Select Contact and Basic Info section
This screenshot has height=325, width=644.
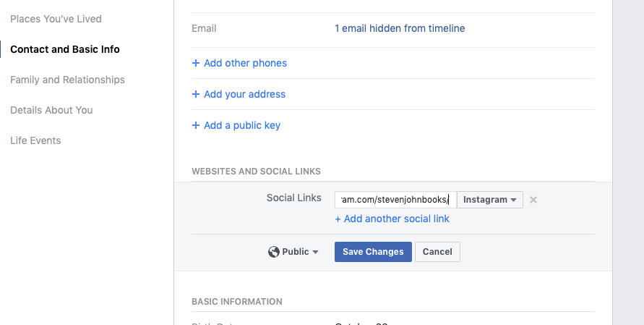click(x=65, y=49)
